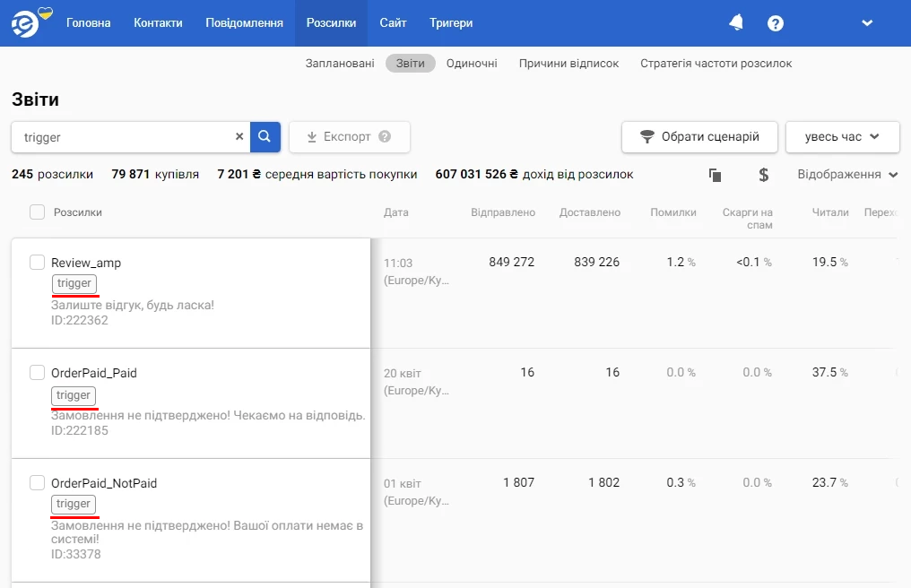Click the 79 871 купівля summary
This screenshot has height=588, width=911.
tap(155, 174)
